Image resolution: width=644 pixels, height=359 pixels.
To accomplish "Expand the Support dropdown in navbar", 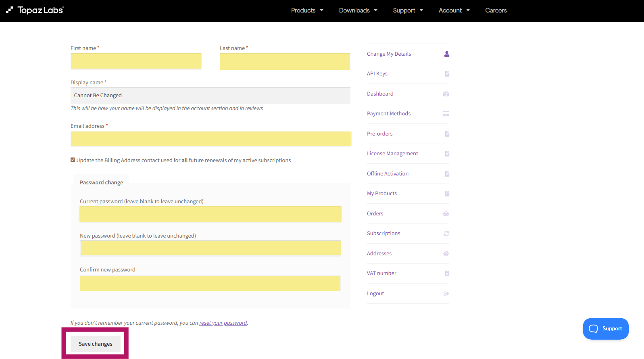I will click(x=408, y=10).
